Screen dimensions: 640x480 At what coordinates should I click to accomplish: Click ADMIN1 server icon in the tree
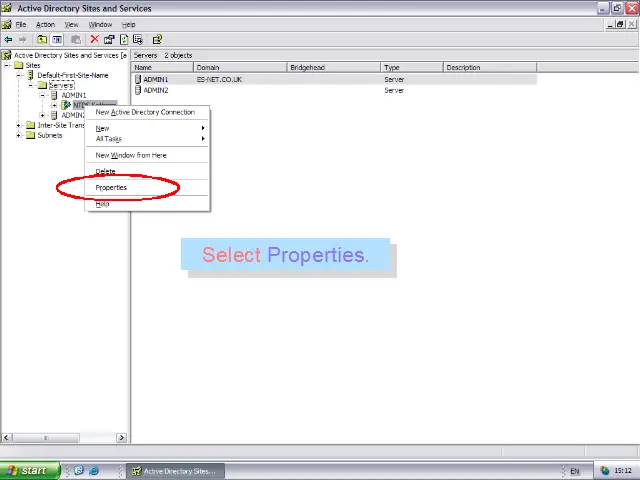coord(54,95)
